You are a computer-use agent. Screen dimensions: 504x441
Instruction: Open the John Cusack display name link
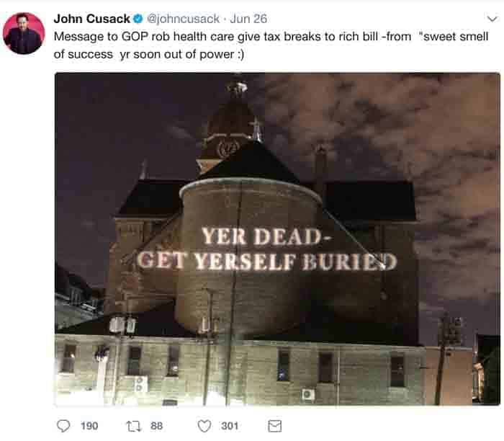92,19
